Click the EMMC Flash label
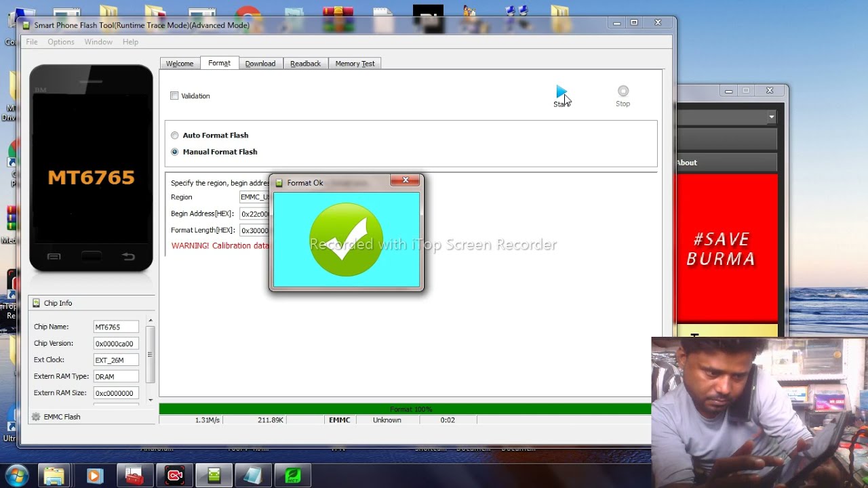The image size is (868, 488). (62, 417)
